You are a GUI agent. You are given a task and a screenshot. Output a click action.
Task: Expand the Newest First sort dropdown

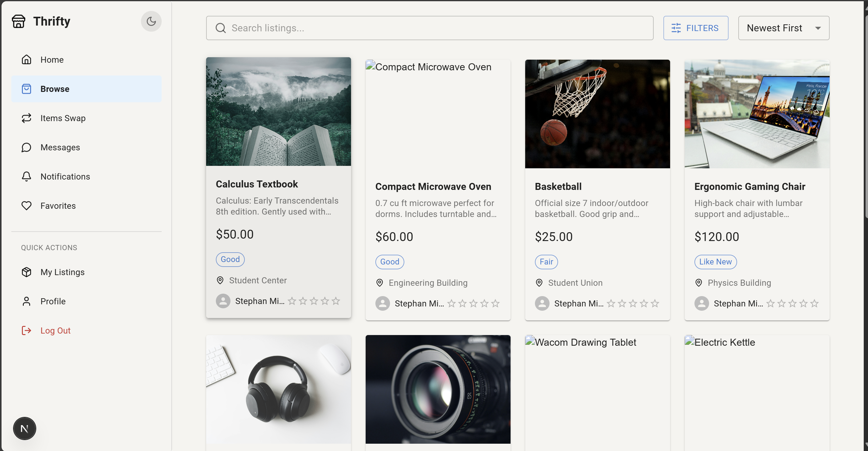coord(774,28)
